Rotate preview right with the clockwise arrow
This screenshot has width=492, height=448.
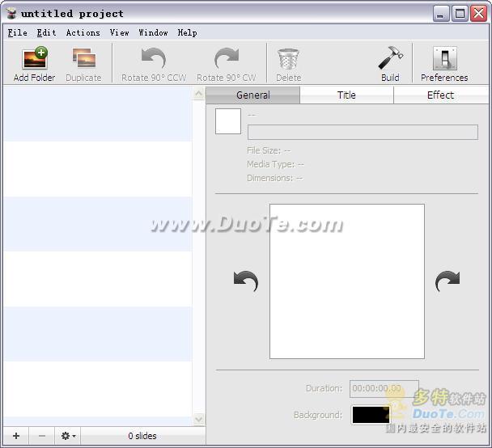pyautogui.click(x=447, y=281)
